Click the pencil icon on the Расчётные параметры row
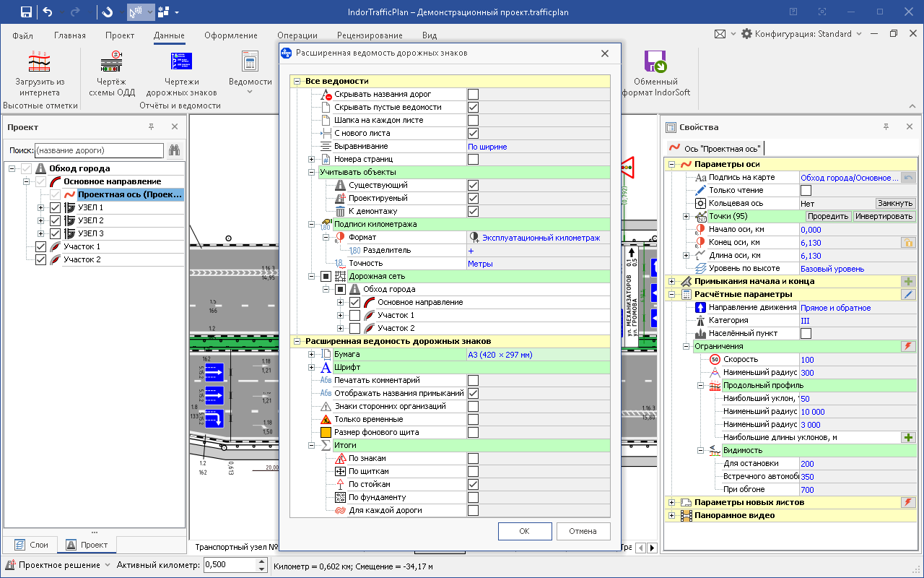 pyautogui.click(x=908, y=294)
